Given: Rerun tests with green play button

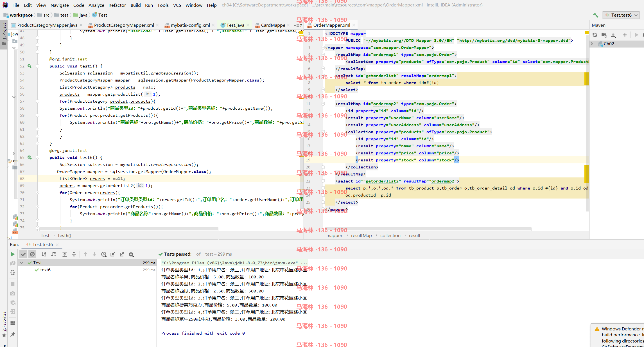Looking at the screenshot, I should click(13, 254).
